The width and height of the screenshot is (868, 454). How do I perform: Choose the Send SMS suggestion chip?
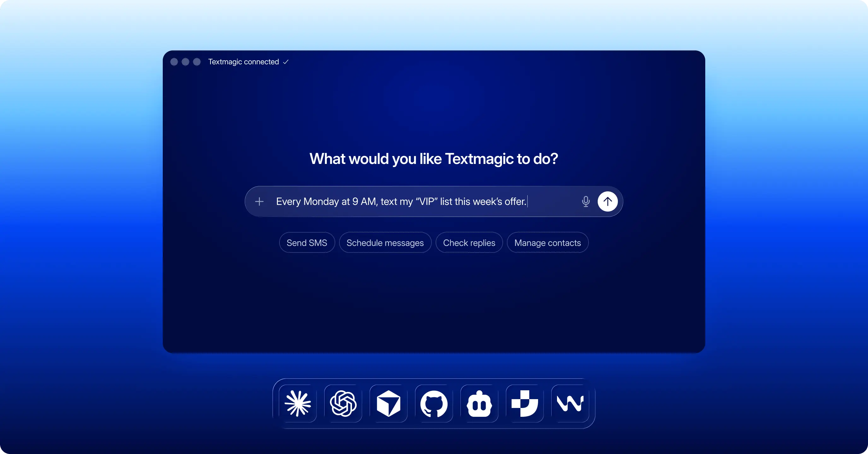pyautogui.click(x=307, y=242)
